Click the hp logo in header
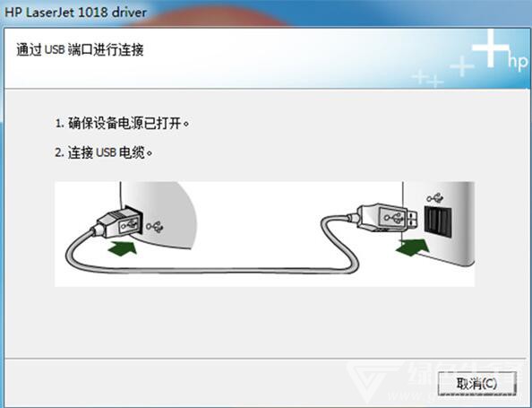Viewport: 532px width, 408px height. point(519,62)
